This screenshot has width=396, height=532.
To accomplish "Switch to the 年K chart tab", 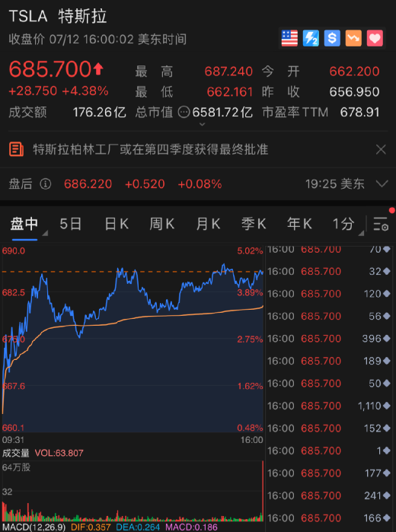I will click(299, 224).
